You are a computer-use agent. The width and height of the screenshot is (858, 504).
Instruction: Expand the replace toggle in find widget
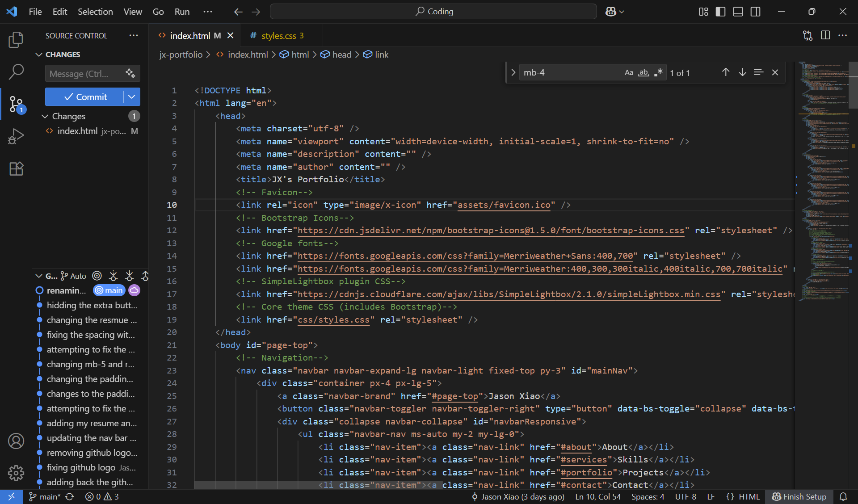pyautogui.click(x=513, y=72)
